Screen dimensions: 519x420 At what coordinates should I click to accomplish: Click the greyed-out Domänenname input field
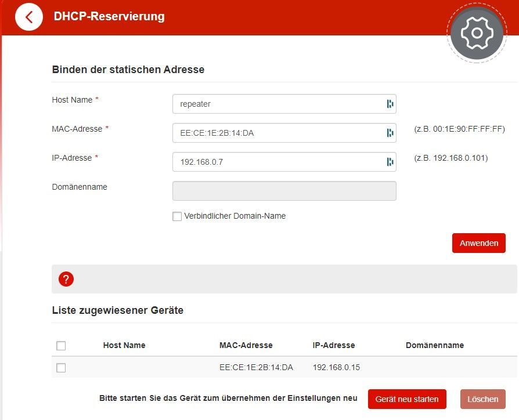[x=284, y=190]
